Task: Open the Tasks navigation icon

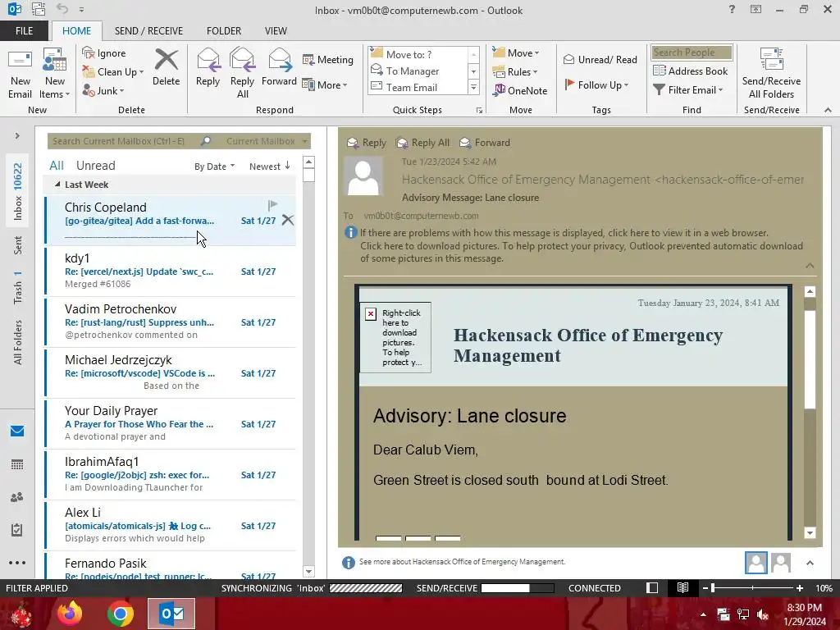Action: pos(17,530)
